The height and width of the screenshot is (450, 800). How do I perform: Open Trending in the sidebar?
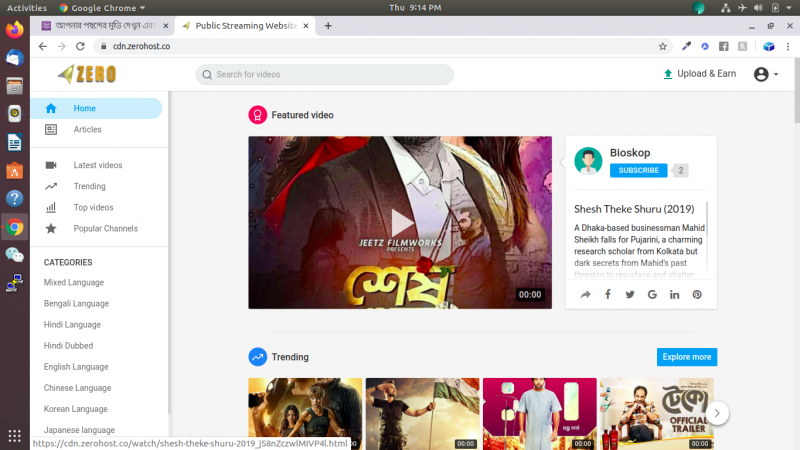point(89,186)
